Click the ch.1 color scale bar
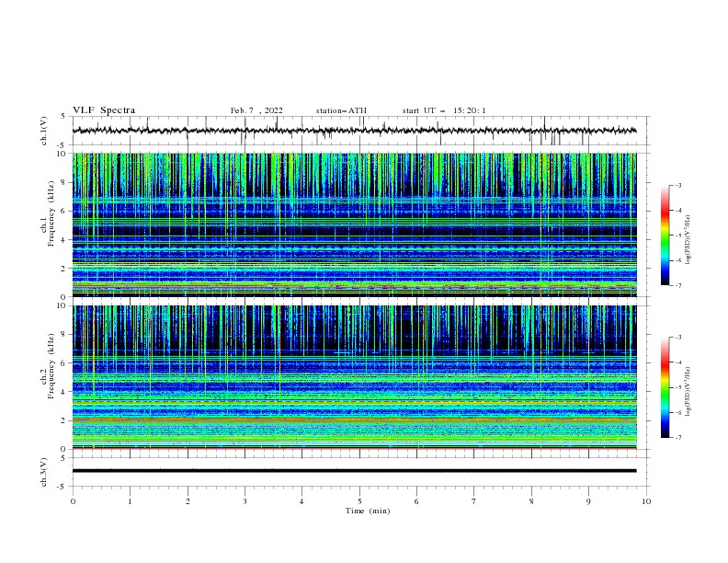 [x=665, y=236]
